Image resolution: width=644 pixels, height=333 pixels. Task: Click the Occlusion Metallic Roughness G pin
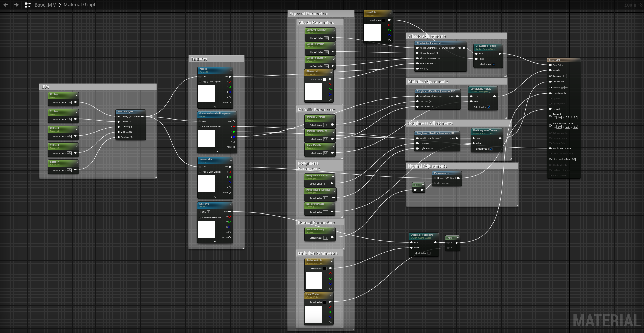234,132
